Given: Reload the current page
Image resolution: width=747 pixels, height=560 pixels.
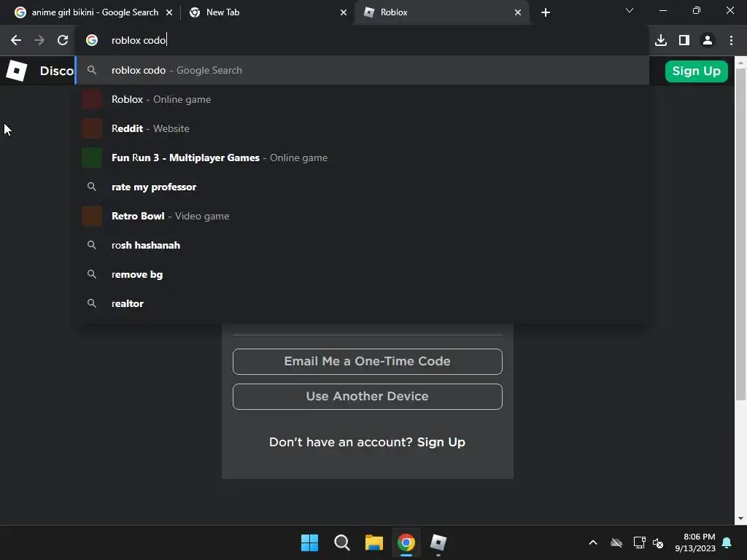Looking at the screenshot, I should [63, 41].
